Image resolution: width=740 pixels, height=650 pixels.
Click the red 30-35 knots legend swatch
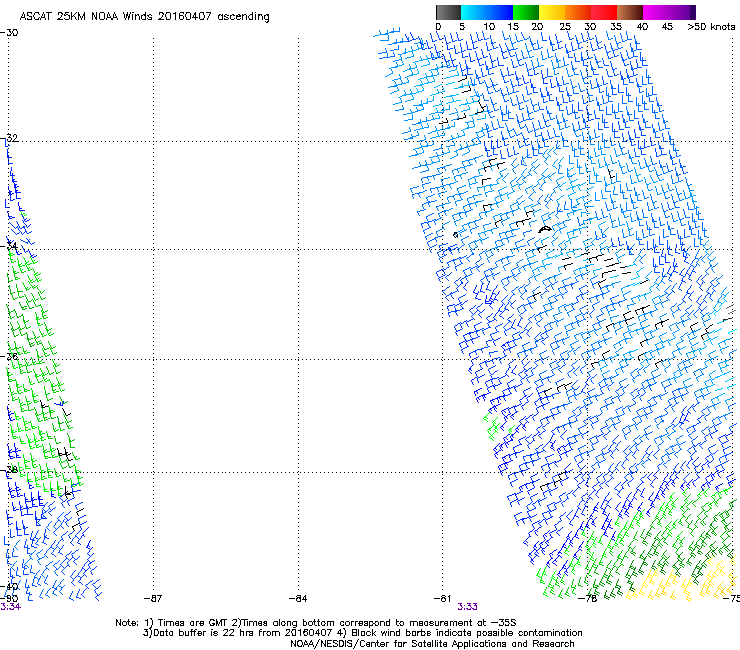coord(604,12)
